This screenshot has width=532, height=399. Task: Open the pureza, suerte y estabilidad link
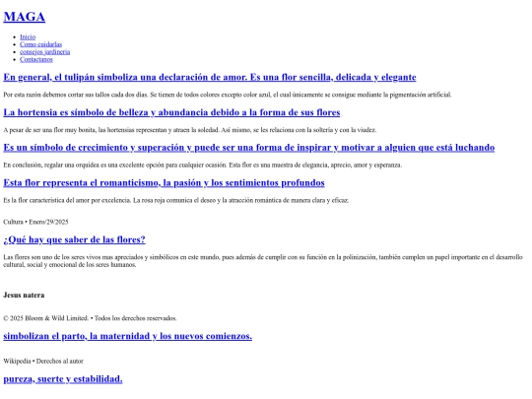[x=63, y=378]
